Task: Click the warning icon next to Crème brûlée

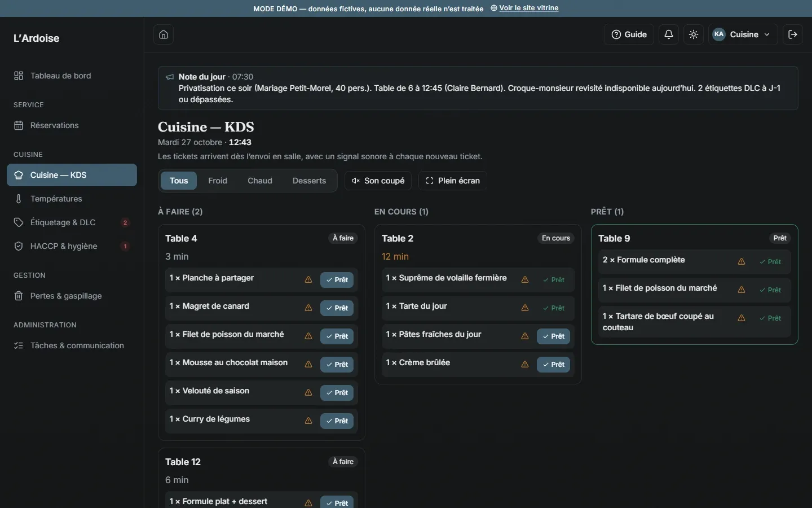Action: click(525, 365)
